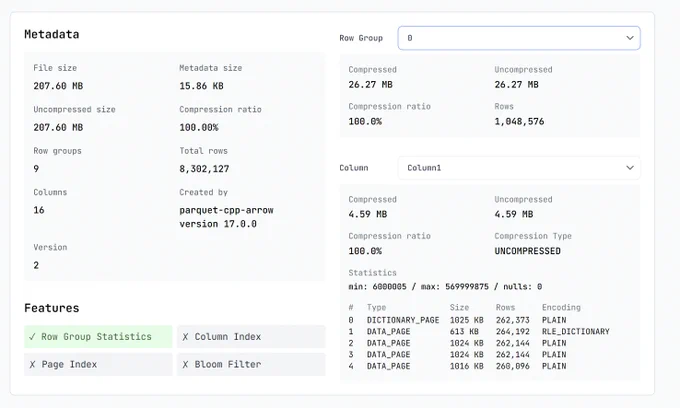Select the File size value 207.60 MB
Viewport: 680px width, 408px height.
(58, 86)
